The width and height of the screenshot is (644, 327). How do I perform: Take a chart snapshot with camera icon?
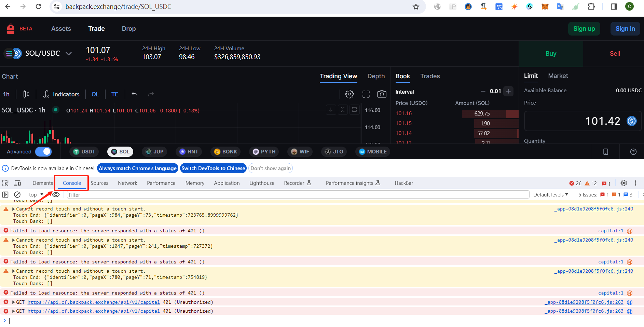[x=382, y=94]
